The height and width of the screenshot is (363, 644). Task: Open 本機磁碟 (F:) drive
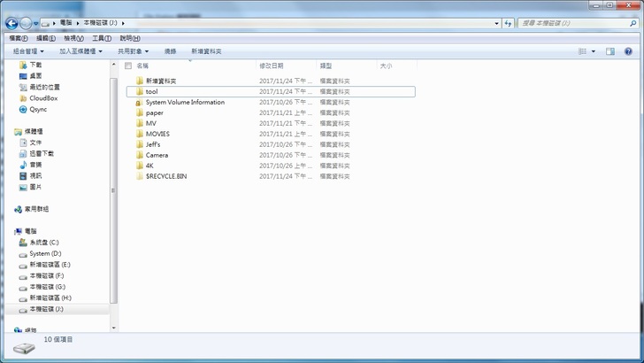point(46,275)
